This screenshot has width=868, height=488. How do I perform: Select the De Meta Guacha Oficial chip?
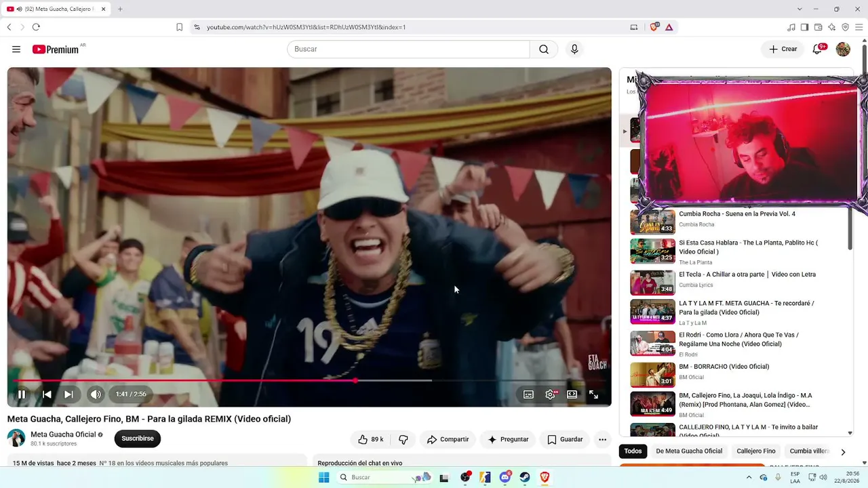tap(689, 451)
